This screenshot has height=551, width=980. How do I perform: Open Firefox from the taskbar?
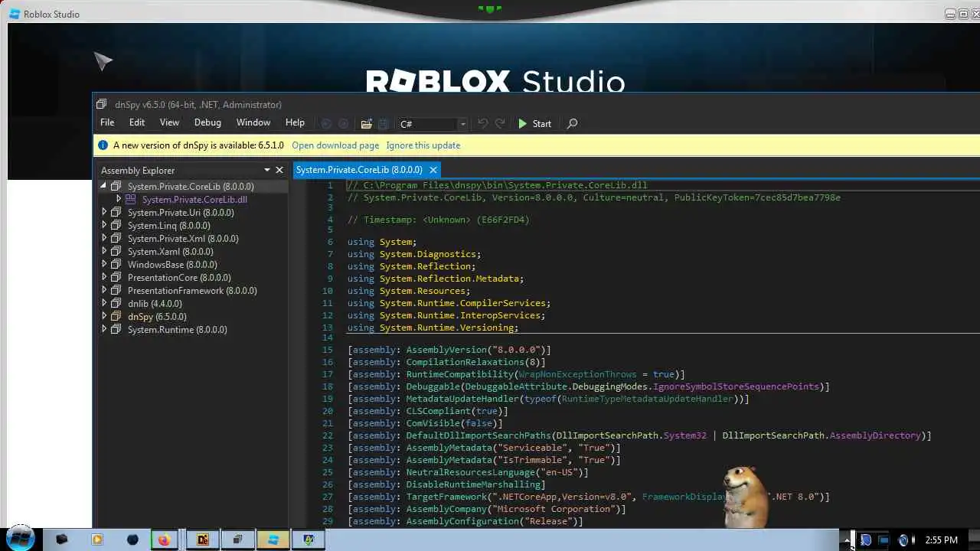164,540
